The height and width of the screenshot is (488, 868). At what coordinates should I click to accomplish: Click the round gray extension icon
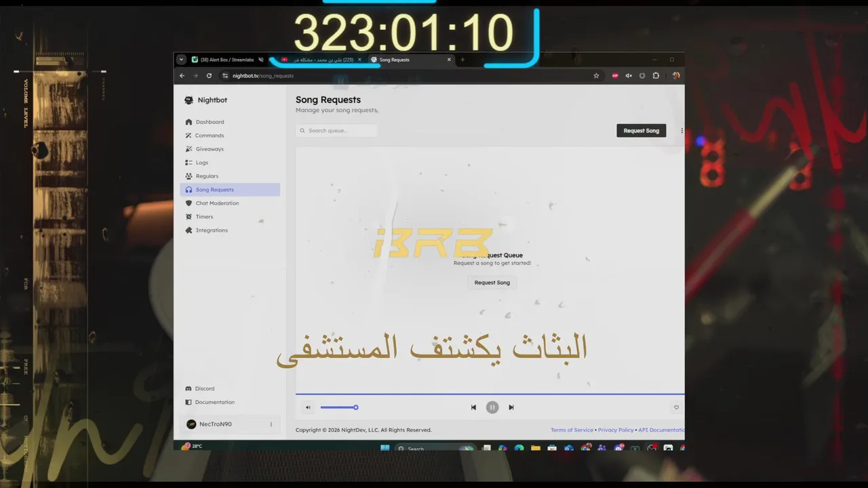642,76
